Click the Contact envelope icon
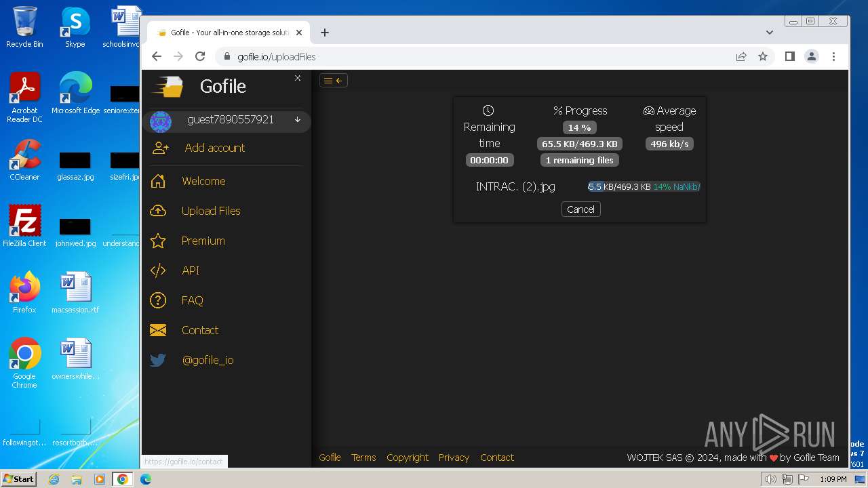 pyautogui.click(x=158, y=330)
